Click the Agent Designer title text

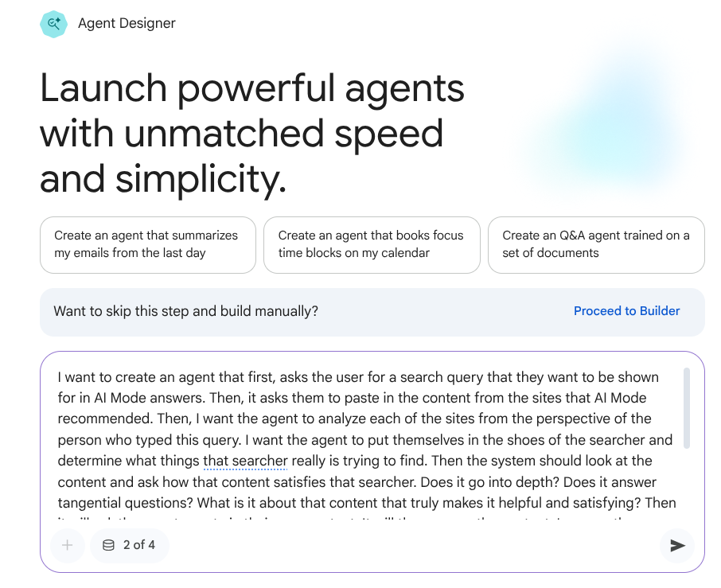click(127, 24)
